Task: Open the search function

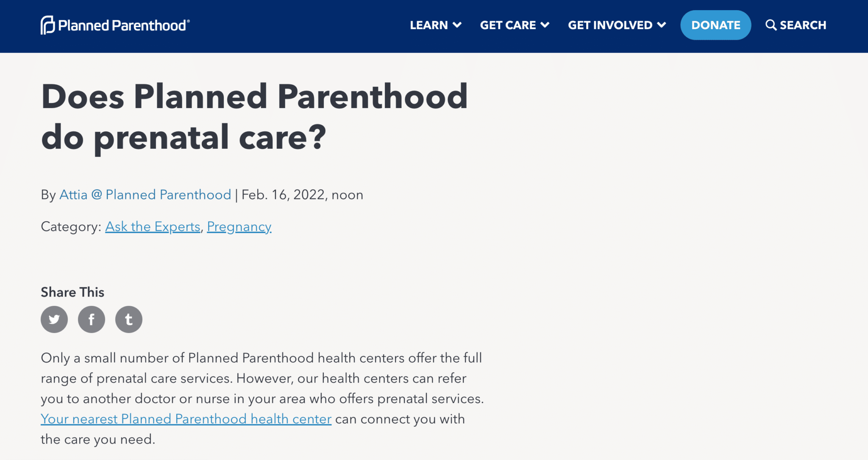Action: pyautogui.click(x=796, y=25)
